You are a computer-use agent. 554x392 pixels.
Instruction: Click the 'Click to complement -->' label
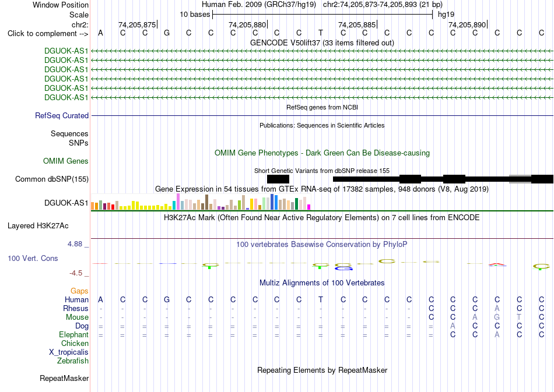48,34
